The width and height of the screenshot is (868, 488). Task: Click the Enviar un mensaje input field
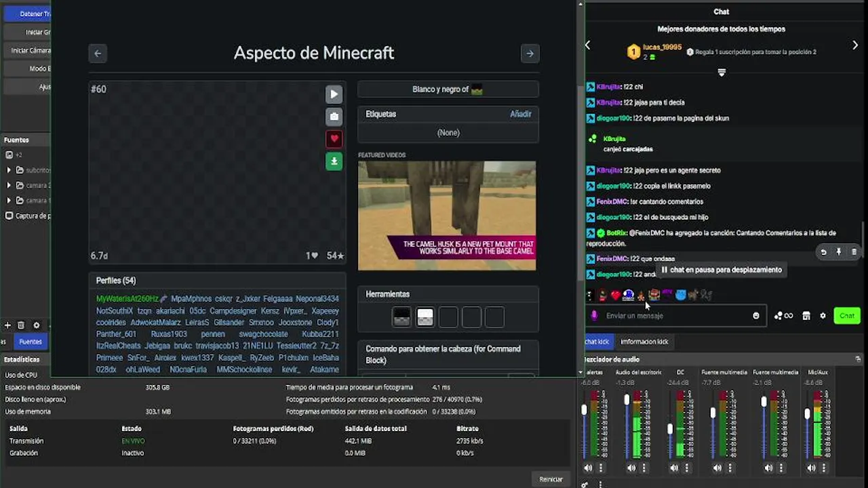click(x=677, y=316)
